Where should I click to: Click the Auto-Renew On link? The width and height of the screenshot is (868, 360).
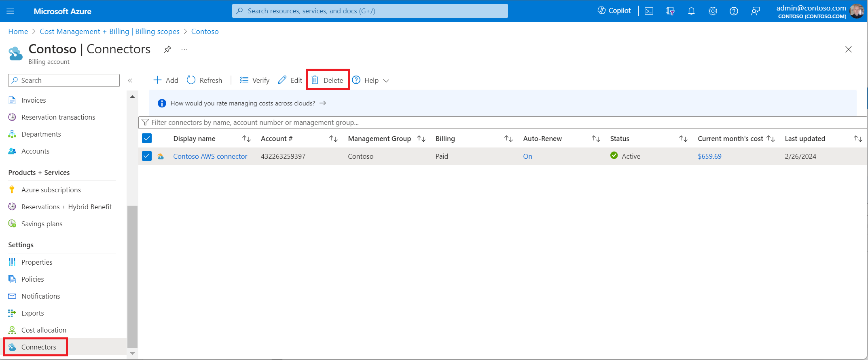point(527,156)
